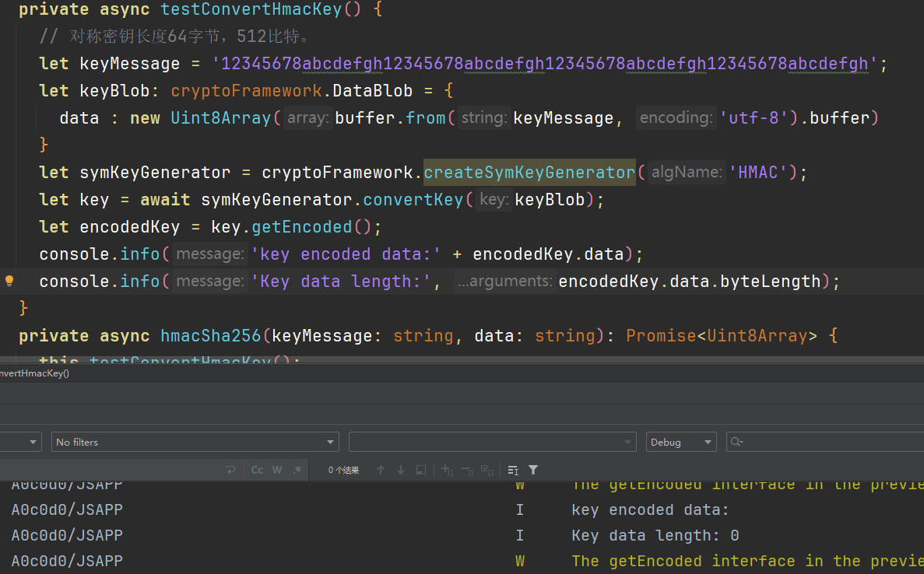
Task: Click the select-in-editor square icon
Action: [x=421, y=470]
